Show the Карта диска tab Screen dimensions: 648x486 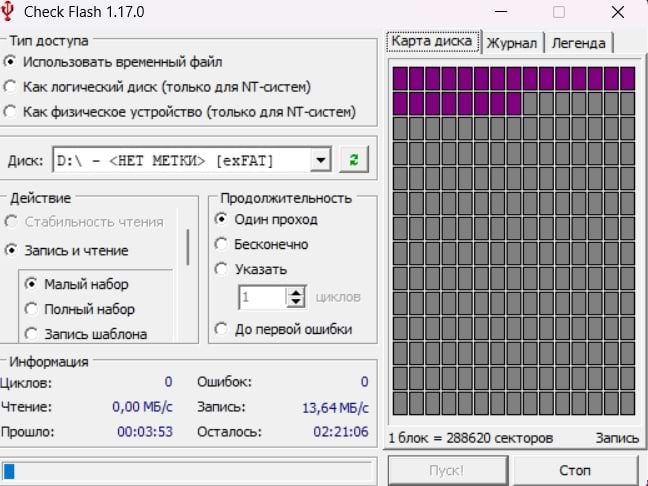(432, 41)
